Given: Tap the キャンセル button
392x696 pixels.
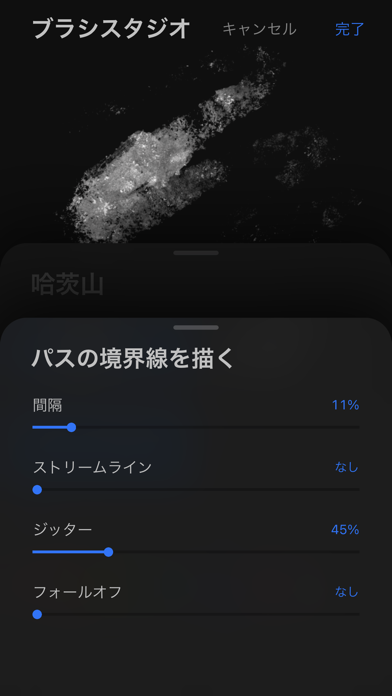Looking at the screenshot, I should 259,29.
